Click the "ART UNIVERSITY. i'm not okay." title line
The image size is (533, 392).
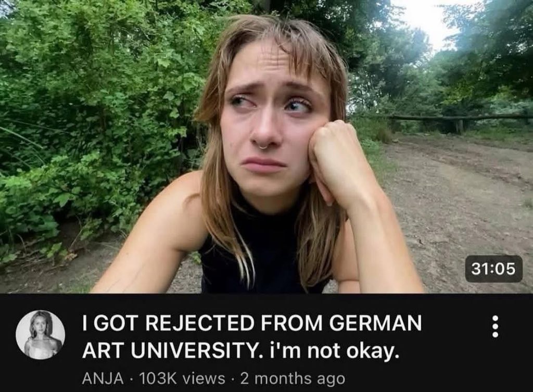[240, 351]
